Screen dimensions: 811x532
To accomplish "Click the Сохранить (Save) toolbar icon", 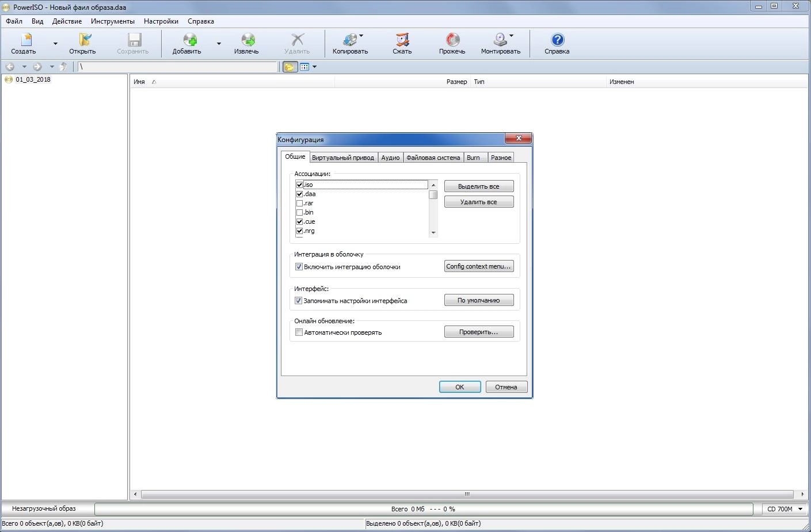I will pos(133,44).
